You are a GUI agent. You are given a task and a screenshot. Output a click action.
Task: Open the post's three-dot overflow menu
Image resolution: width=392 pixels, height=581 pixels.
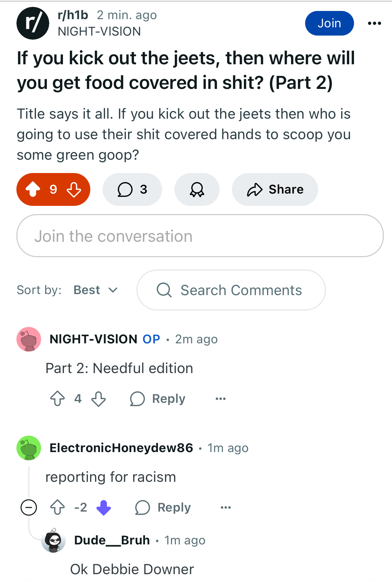pyautogui.click(x=374, y=23)
